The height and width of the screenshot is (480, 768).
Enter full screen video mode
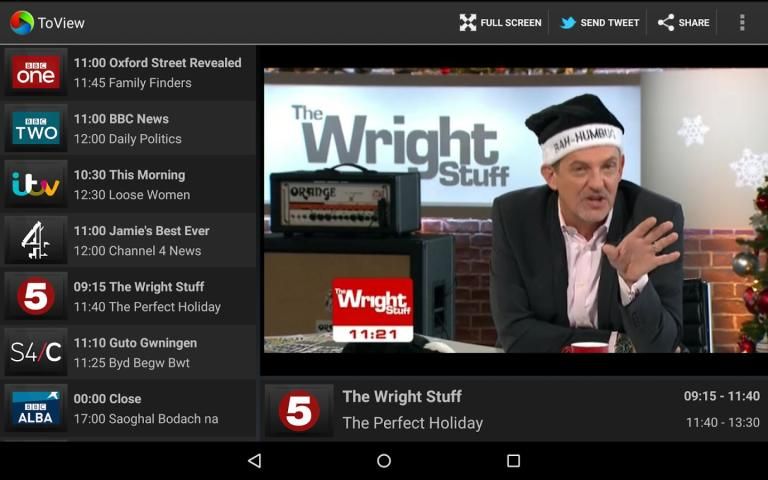tap(500, 22)
